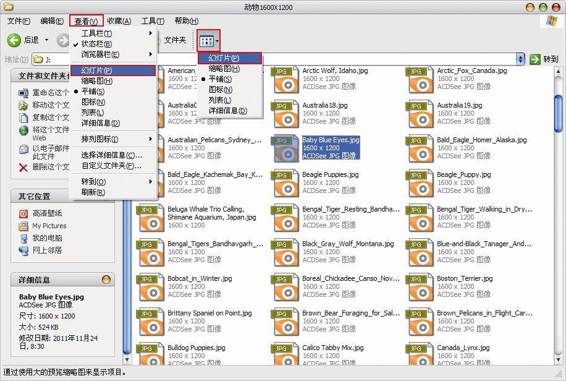Viewport: 566px width, 381px height.
Task: Select Australia18.jpg file icon
Action: point(285,114)
